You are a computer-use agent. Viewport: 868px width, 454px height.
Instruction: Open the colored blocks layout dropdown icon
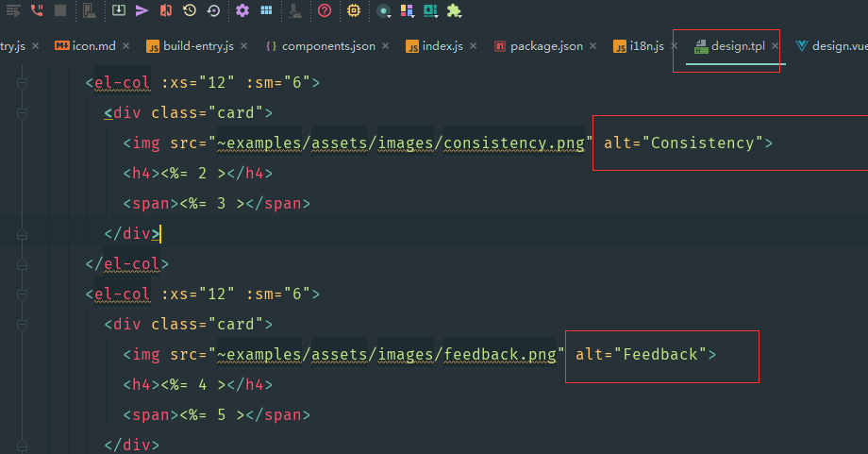407,10
